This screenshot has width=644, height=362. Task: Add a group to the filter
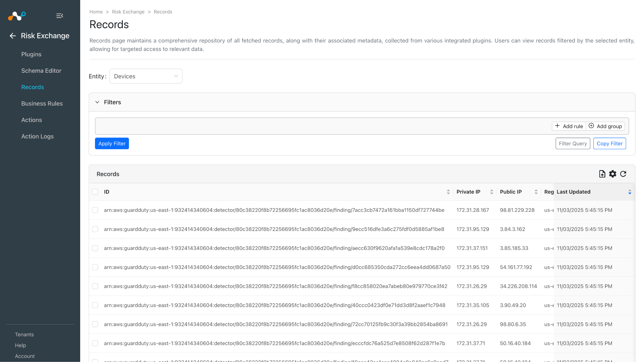click(605, 126)
